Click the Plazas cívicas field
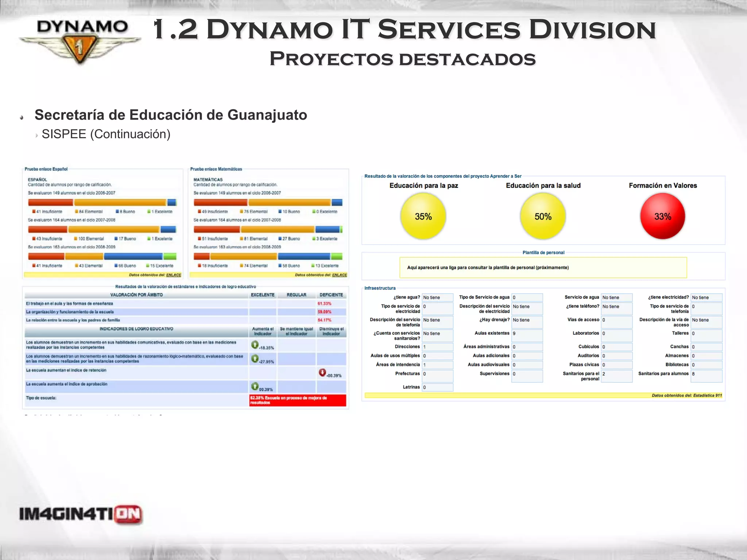 pos(617,365)
